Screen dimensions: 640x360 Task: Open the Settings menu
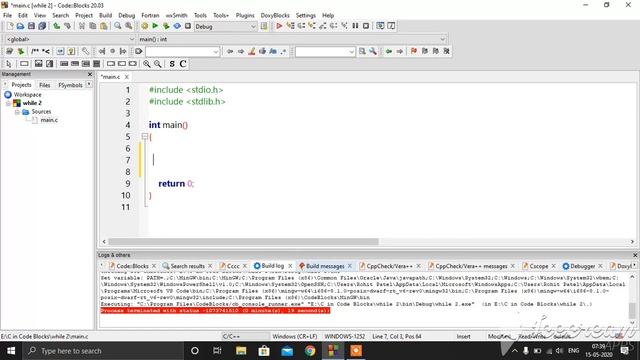306,15
